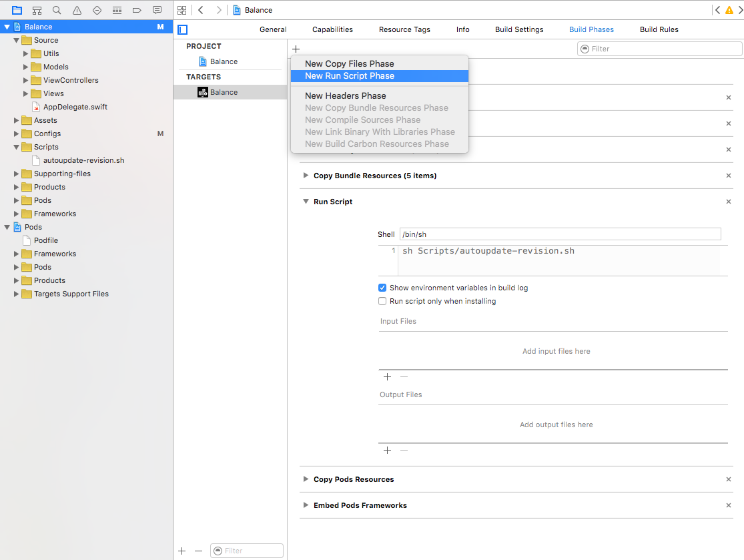The width and height of the screenshot is (744, 560).
Task: Remove the Copy Pods Resources phase
Action: point(729,479)
